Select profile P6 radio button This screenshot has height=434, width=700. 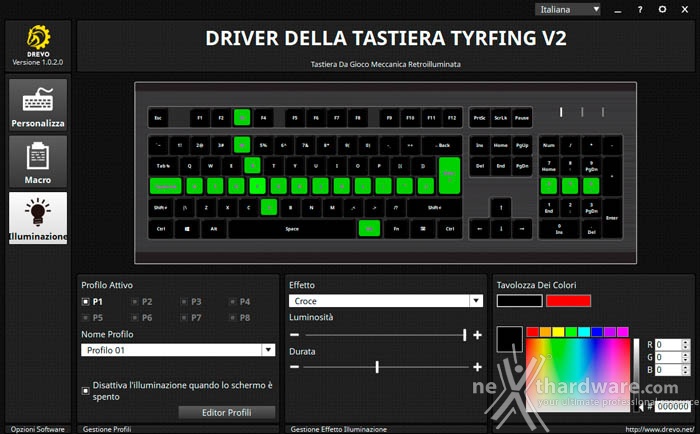coord(134,318)
